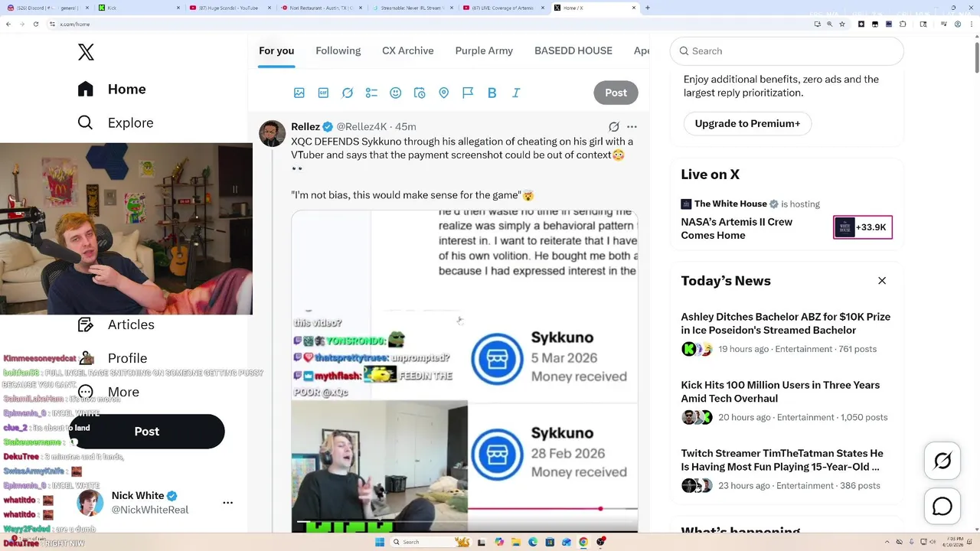Open TimTheTatman news story

pos(782,460)
